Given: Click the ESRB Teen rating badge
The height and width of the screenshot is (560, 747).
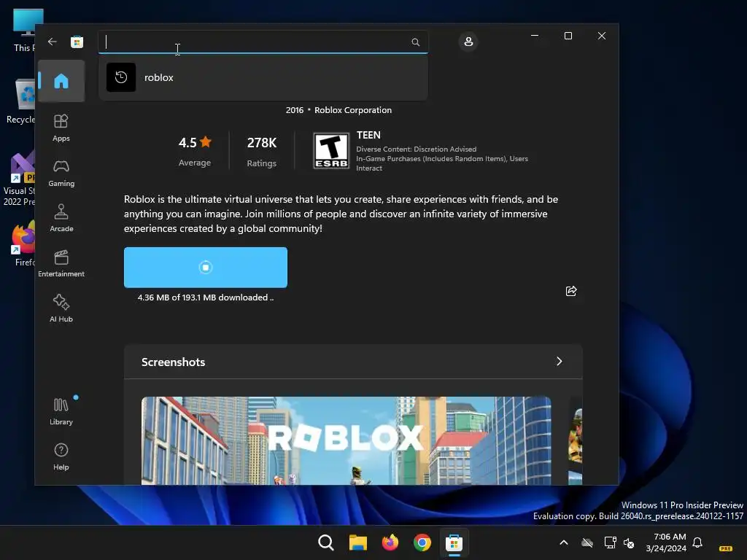Looking at the screenshot, I should (331, 151).
